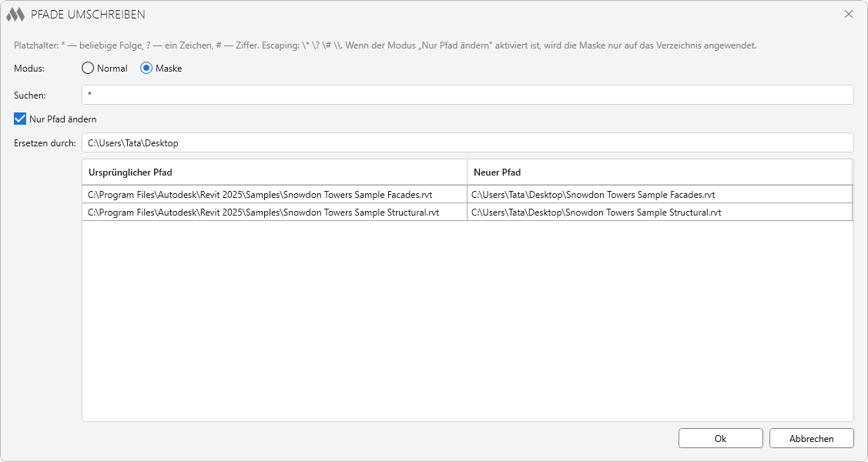Click the PFADE UMSCHREIBEN window title

88,15
